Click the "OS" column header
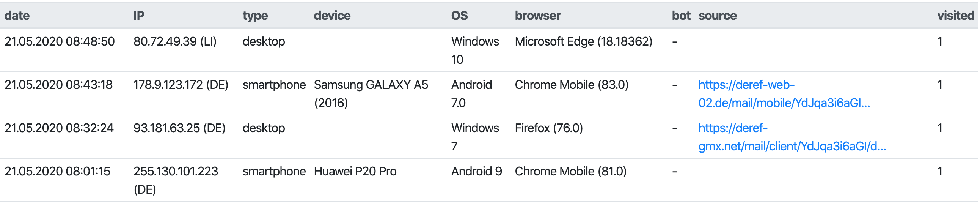 pyautogui.click(x=459, y=16)
